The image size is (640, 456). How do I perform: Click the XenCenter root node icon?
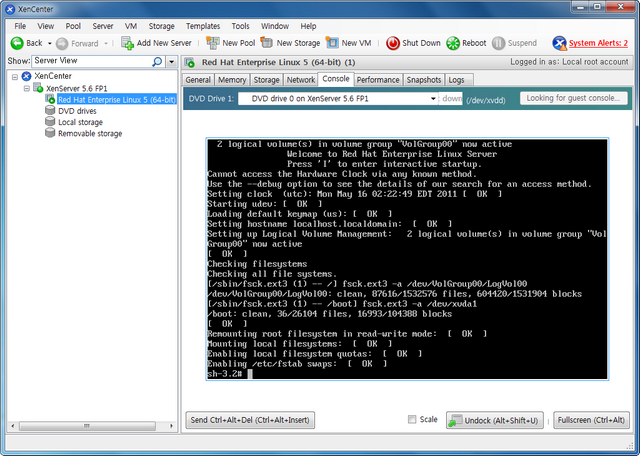(27, 76)
